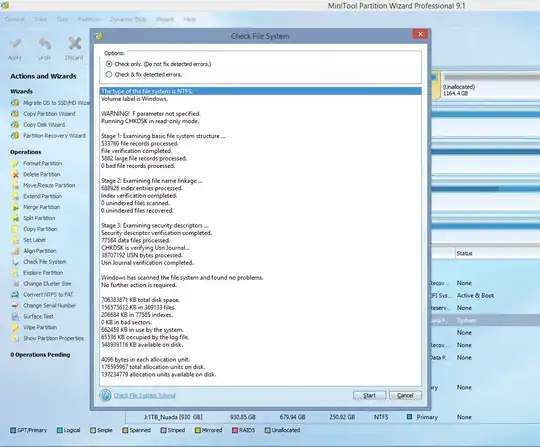
Task: Click the Surface Test icon
Action: pyautogui.click(x=15, y=316)
